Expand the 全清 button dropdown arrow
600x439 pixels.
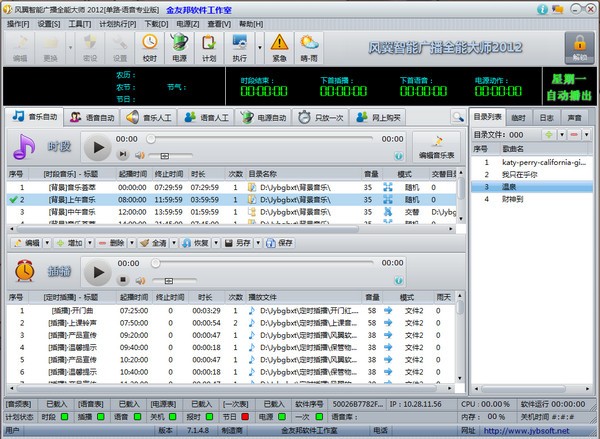coord(174,243)
